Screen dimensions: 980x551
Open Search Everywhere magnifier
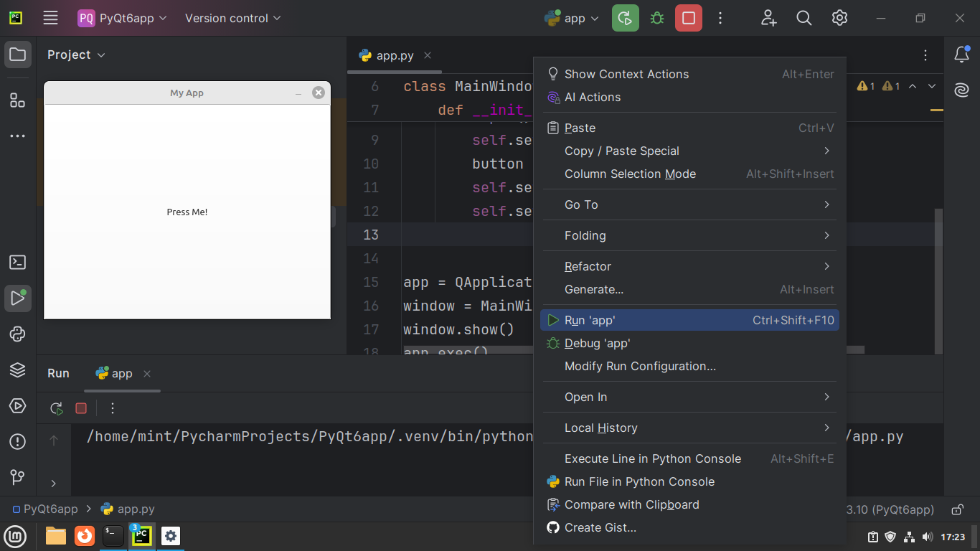(804, 18)
